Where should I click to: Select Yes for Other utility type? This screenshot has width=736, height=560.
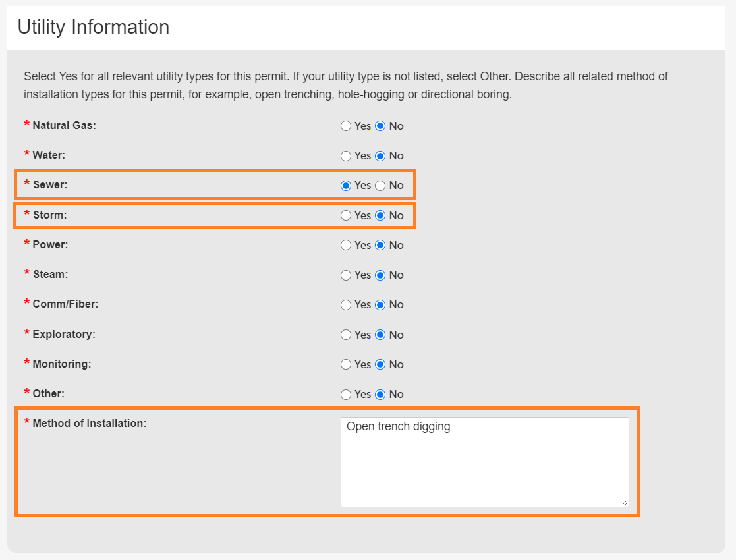point(346,395)
